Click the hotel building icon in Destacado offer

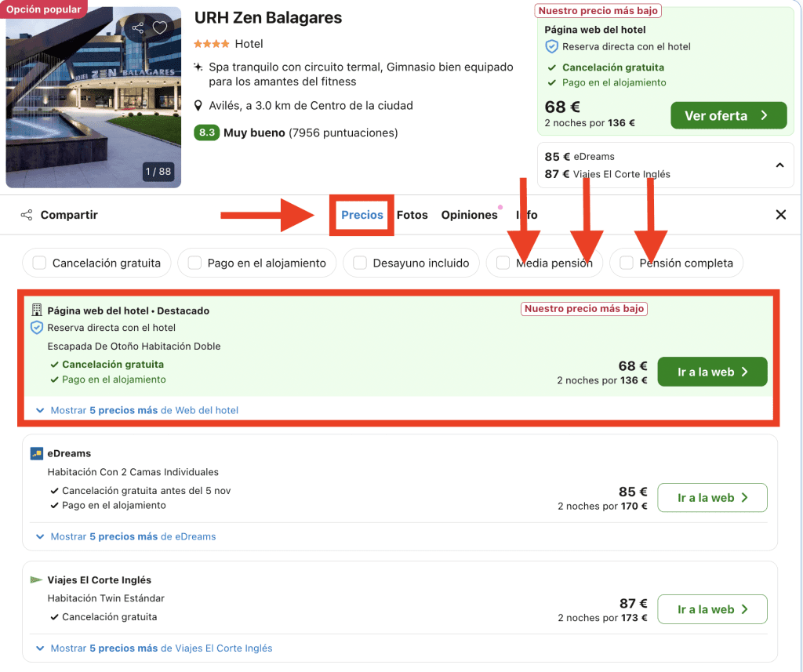click(36, 311)
